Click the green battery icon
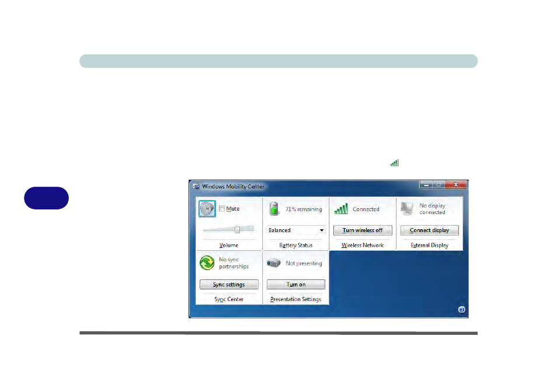Viewport: 557px width, 392px height. coord(274,209)
